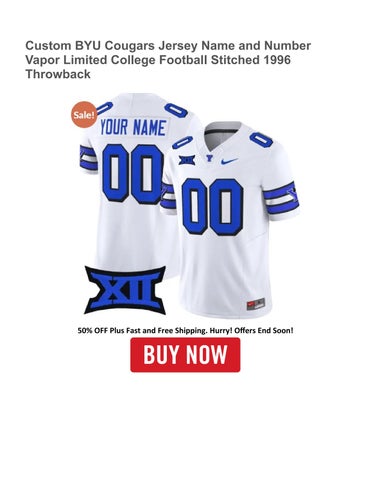This screenshot has height=480, width=371.
Task: Click the red BUY NOW button
Action: click(x=185, y=355)
